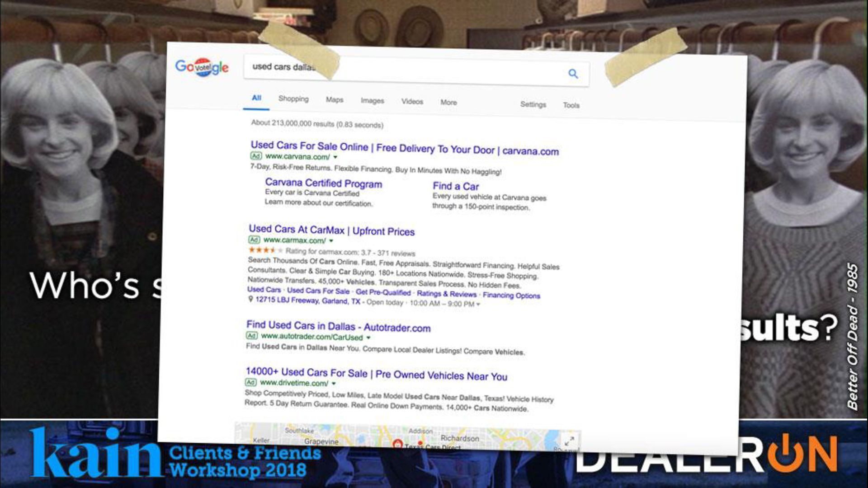
Task: Click the blue search magnifier icon
Action: click(573, 74)
